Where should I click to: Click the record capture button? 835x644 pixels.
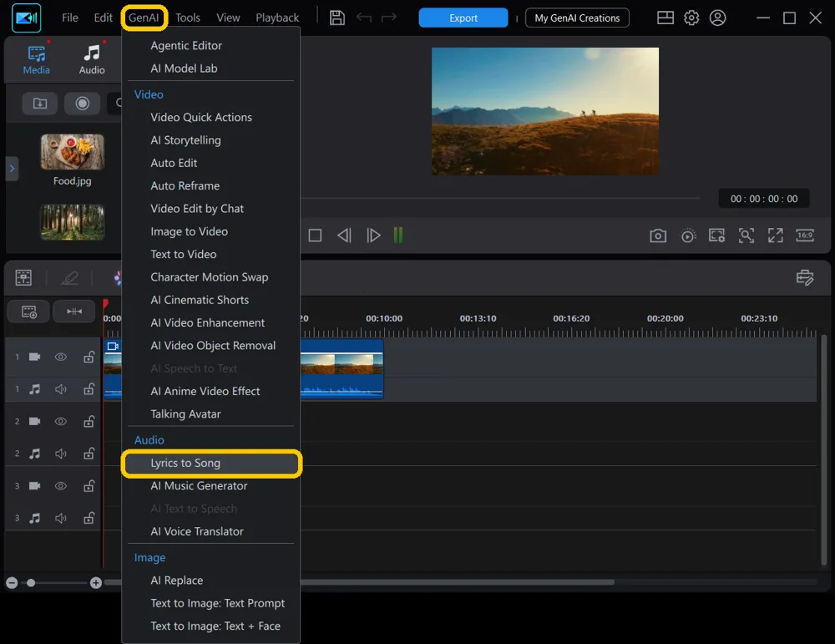coord(82,104)
